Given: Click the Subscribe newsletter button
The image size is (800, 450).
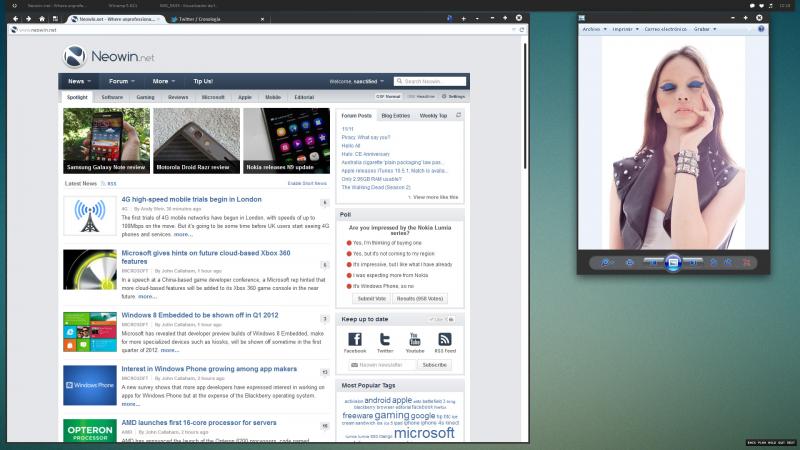Looking at the screenshot, I should [434, 365].
